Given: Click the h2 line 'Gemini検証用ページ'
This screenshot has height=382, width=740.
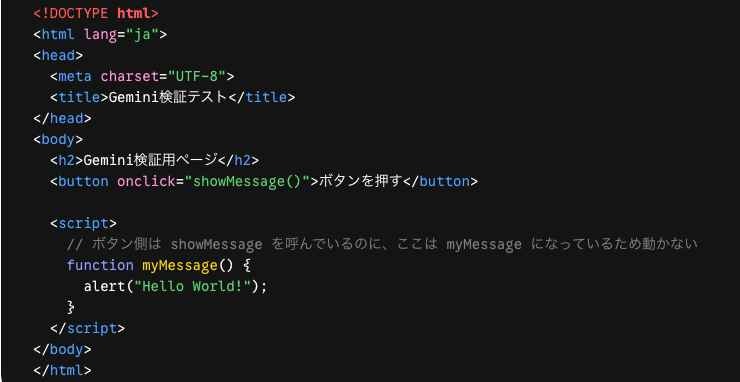Looking at the screenshot, I should [x=155, y=160].
